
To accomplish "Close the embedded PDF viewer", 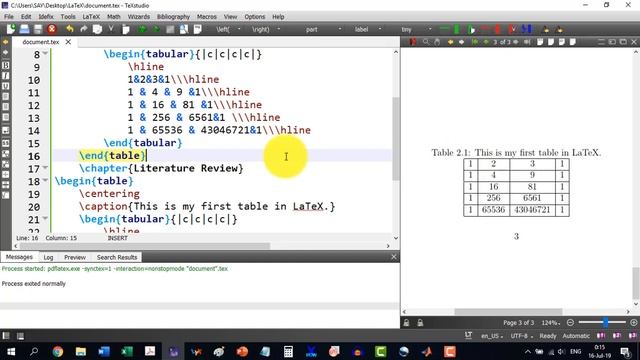I will tap(634, 42).
